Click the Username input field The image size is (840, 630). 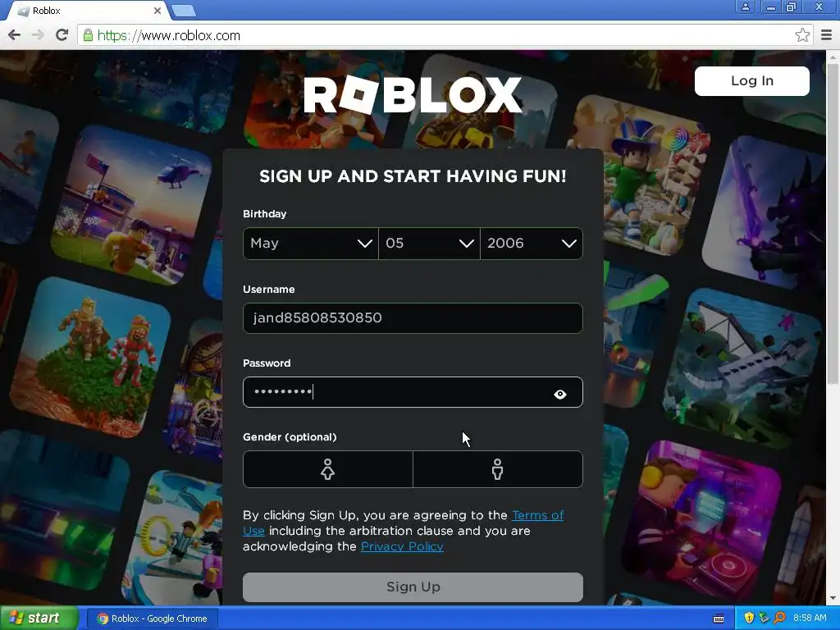click(413, 318)
